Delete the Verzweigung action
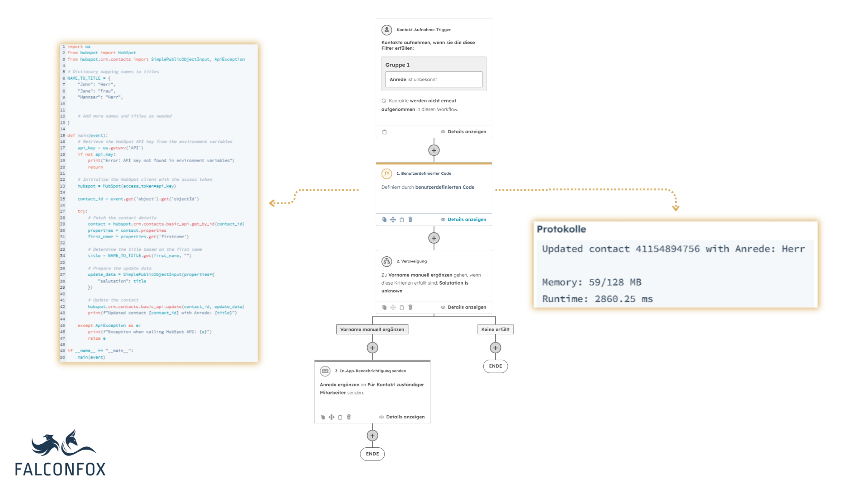 410,307
